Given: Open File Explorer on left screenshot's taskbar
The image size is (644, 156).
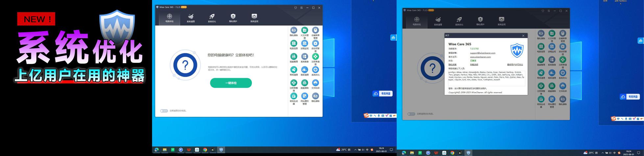Looking at the screenshot, I should click(x=164, y=150).
